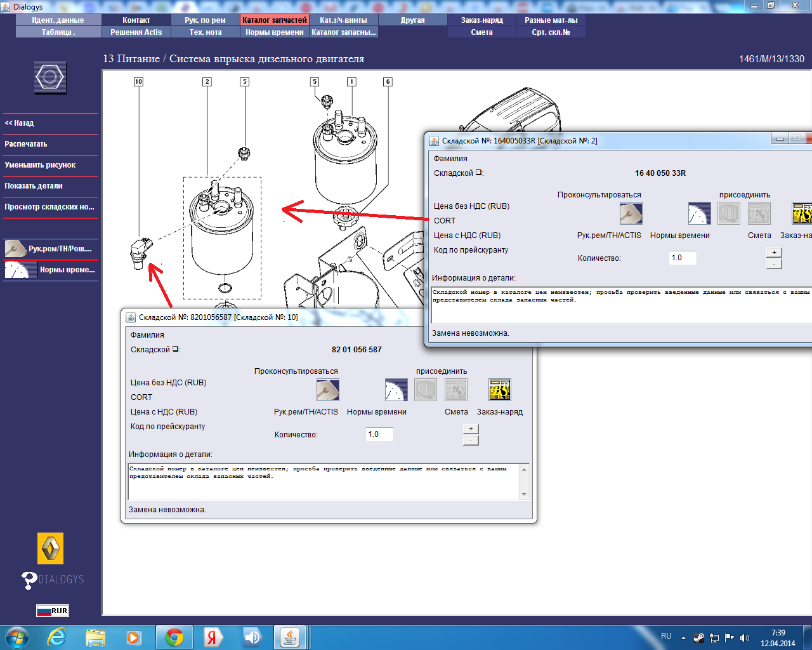Open Windows Explorer from the taskbar
This screenshot has height=650, width=812.
point(96,637)
